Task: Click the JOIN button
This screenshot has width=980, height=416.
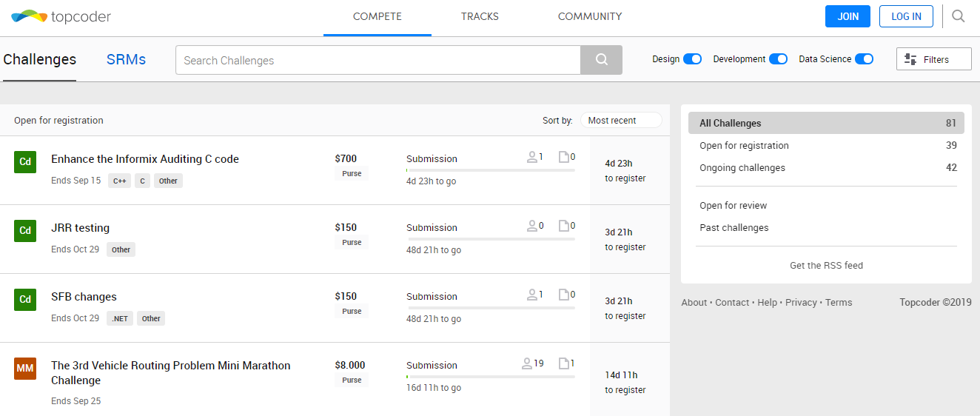Action: tap(848, 16)
